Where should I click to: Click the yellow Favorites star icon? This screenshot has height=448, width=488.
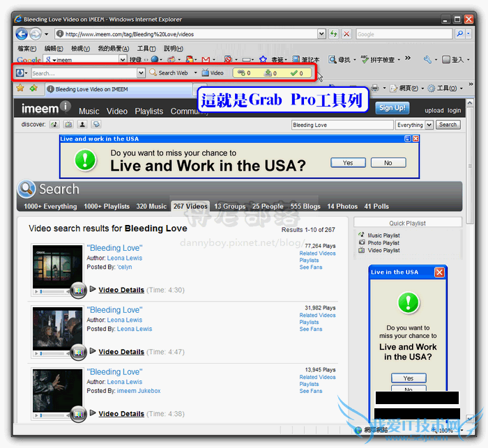(x=20, y=88)
